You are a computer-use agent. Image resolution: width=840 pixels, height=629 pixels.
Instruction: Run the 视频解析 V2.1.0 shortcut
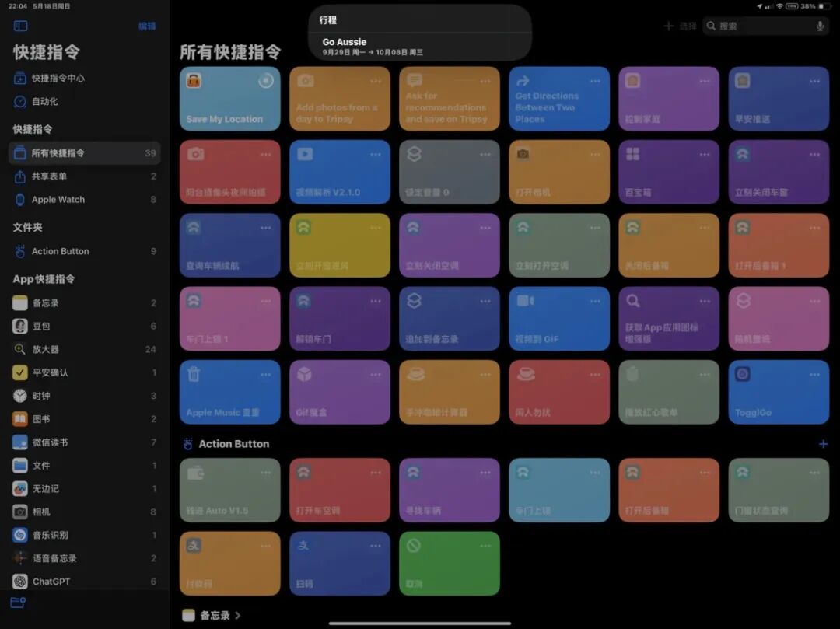pos(340,172)
